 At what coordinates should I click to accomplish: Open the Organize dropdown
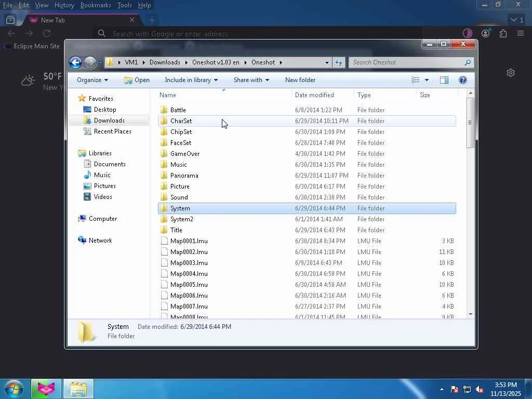click(92, 80)
